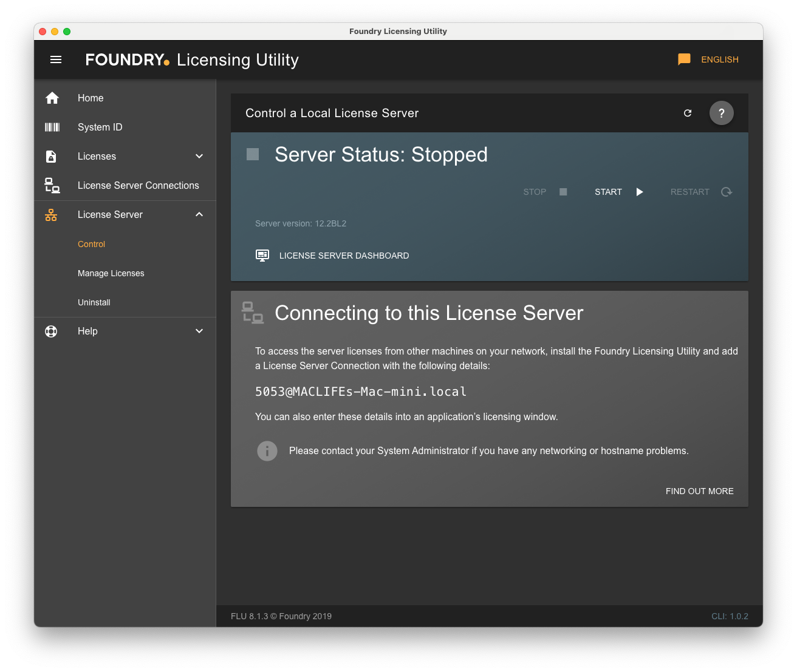Click the Home house icon in sidebar
The image size is (797, 672).
coord(52,98)
